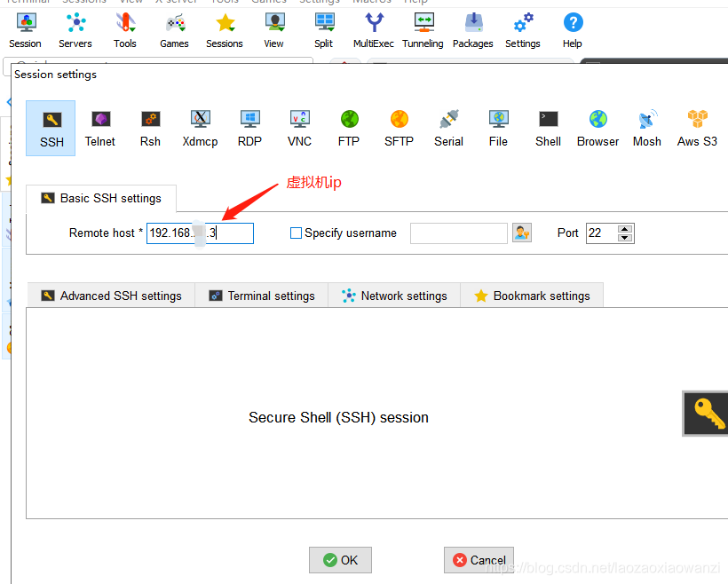
Task: Select the SFTP session type
Action: pos(399,128)
